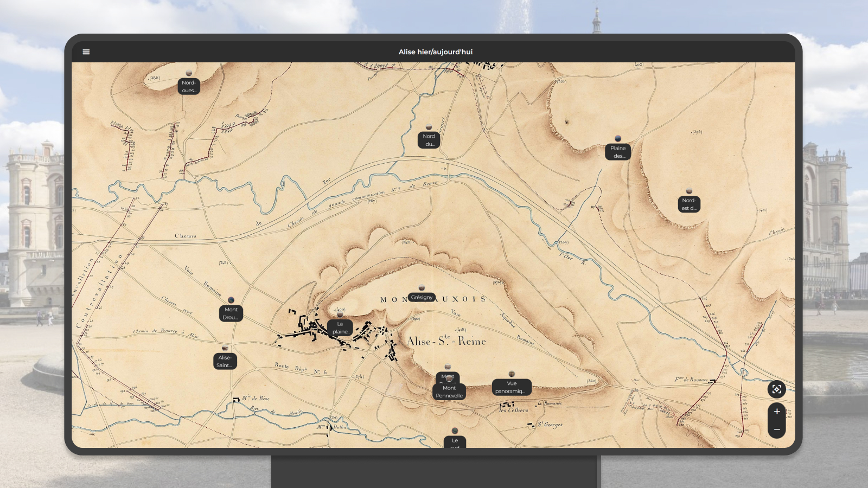Zoom in with the plus button
This screenshot has width=868, height=488.
click(777, 412)
